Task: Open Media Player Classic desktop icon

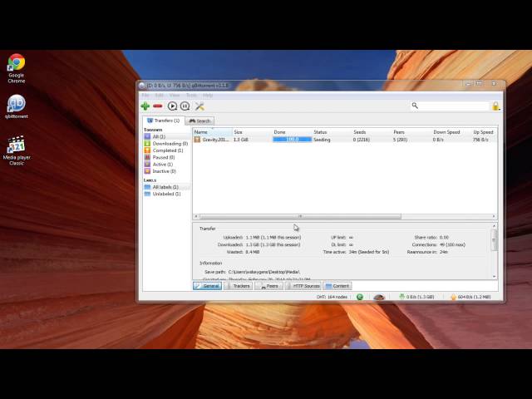Action: pos(17,150)
